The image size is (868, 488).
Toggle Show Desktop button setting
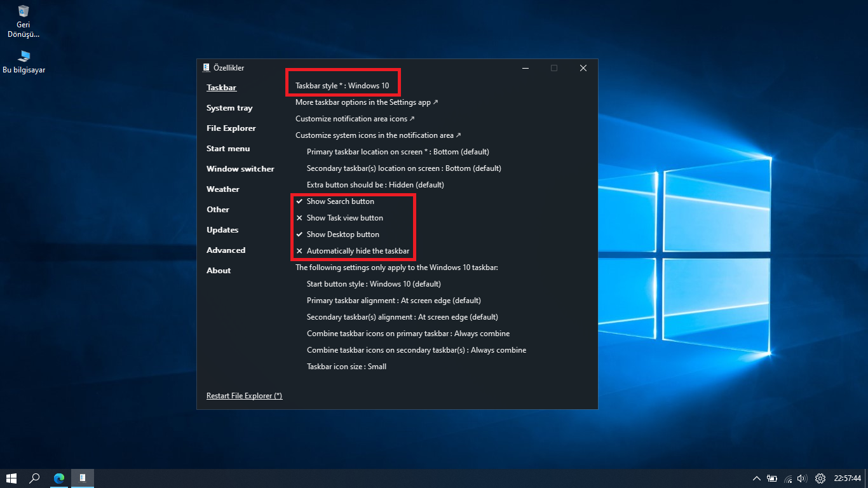[x=337, y=234]
